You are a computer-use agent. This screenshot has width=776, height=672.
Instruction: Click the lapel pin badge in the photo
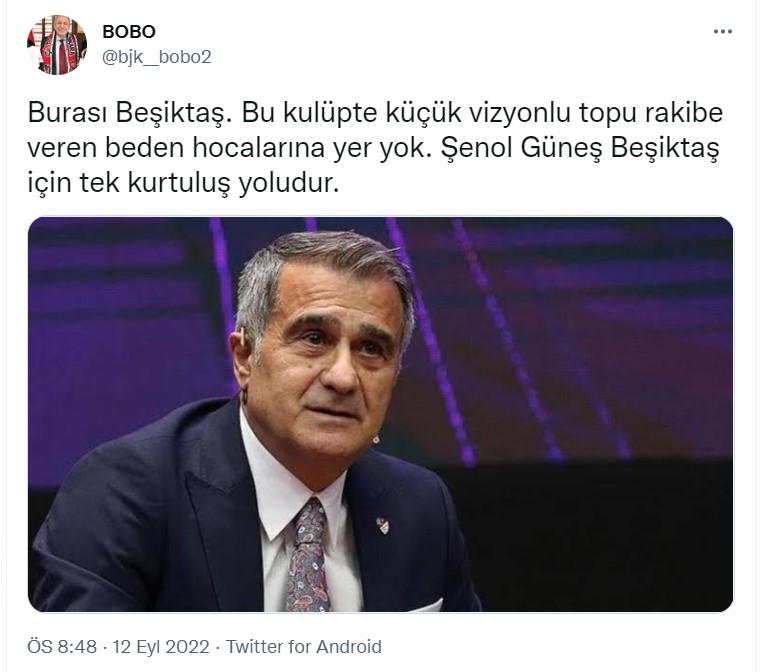[383, 525]
